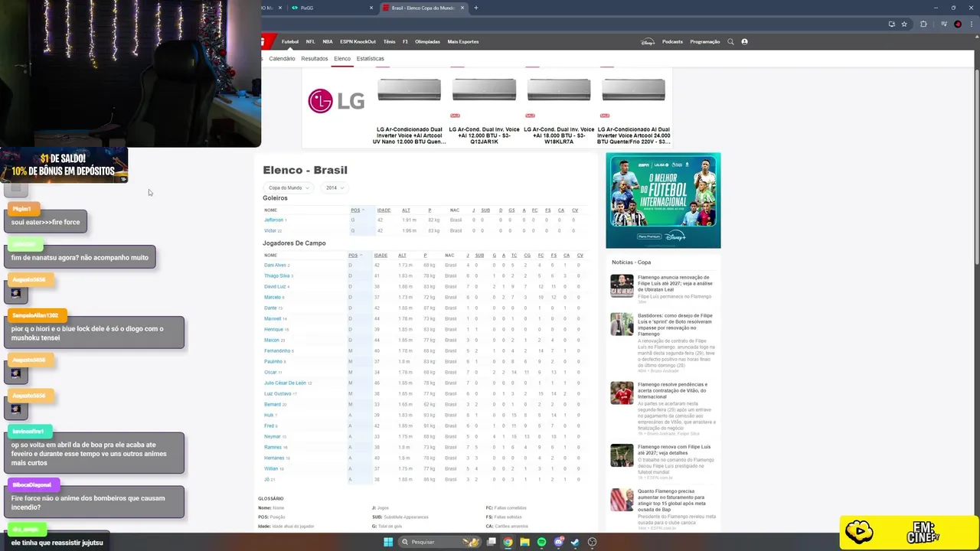Expand the Copa do Mundo competition dropdown
The image size is (980, 551).
coord(288,187)
